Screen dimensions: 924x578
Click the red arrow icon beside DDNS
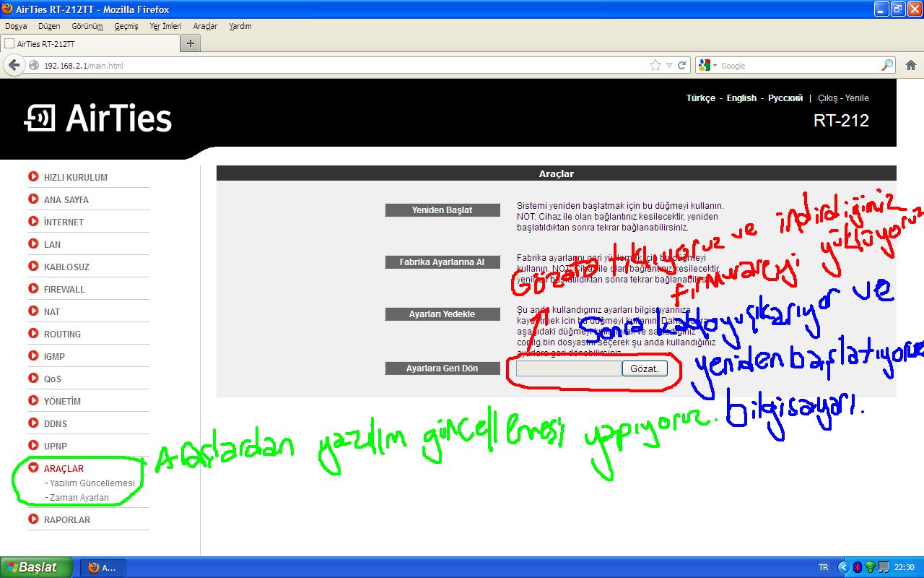(33, 423)
